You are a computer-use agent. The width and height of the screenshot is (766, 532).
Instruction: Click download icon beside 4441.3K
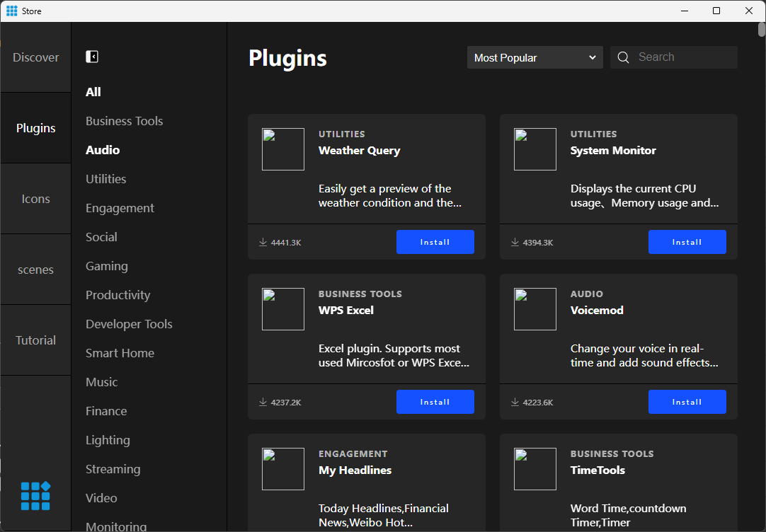263,242
